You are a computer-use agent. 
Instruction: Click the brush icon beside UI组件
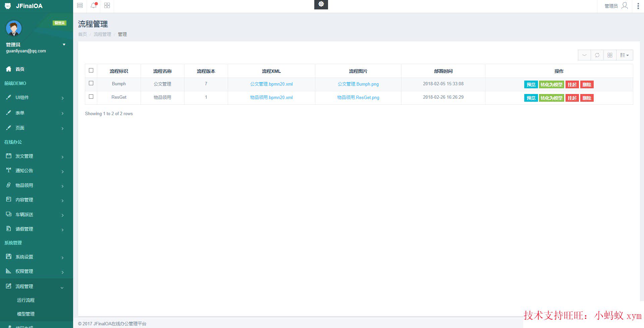coord(9,97)
